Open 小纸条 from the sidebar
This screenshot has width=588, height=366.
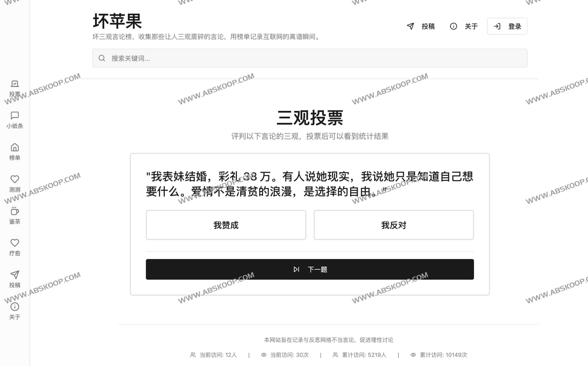coord(15,115)
